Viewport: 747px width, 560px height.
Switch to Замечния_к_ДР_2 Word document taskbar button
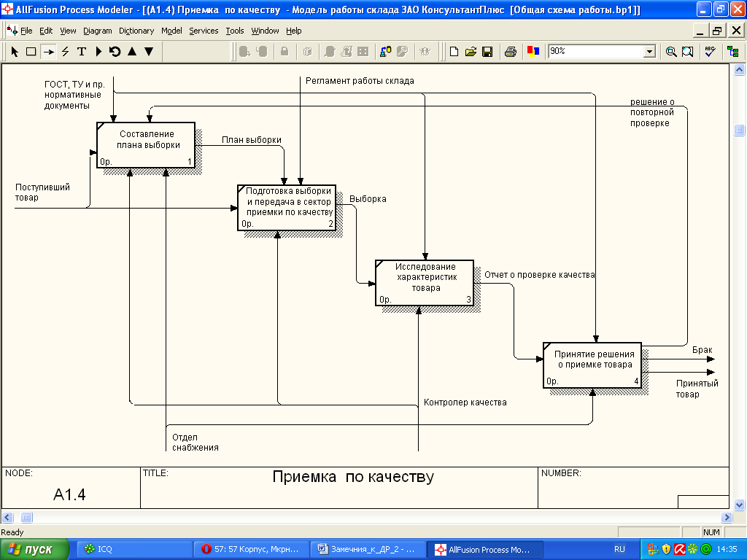(367, 550)
